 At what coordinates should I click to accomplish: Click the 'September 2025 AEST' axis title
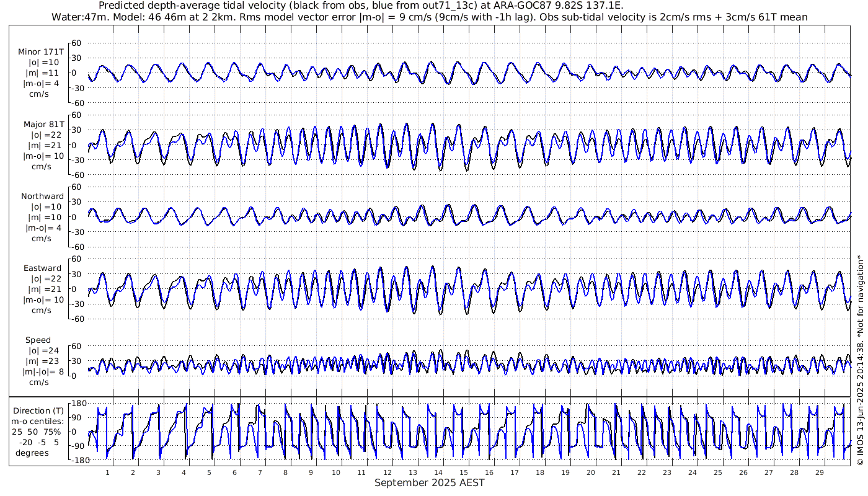pos(429,483)
